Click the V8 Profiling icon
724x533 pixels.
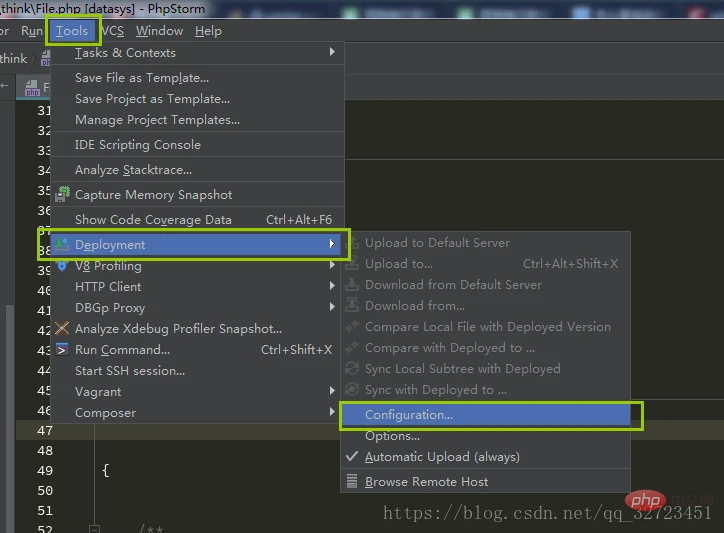coord(62,266)
